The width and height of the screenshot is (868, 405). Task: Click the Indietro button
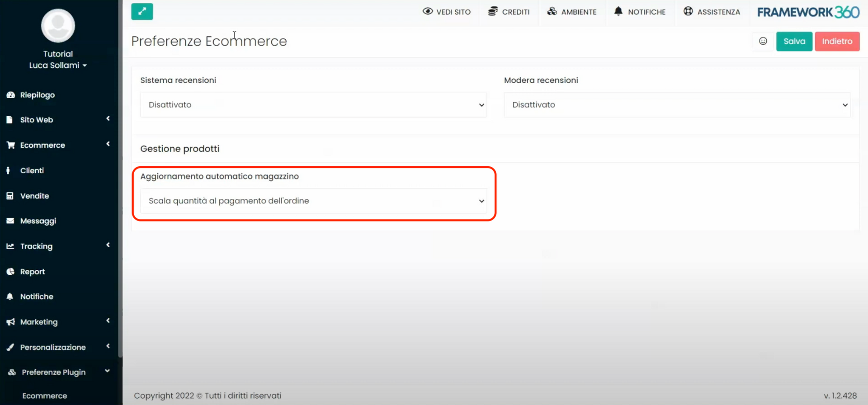[837, 41]
